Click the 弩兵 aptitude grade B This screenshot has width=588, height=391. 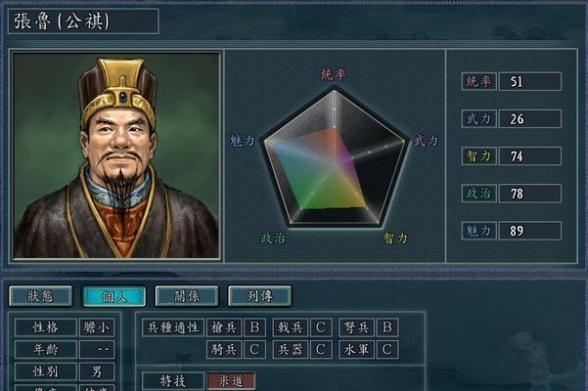[387, 327]
